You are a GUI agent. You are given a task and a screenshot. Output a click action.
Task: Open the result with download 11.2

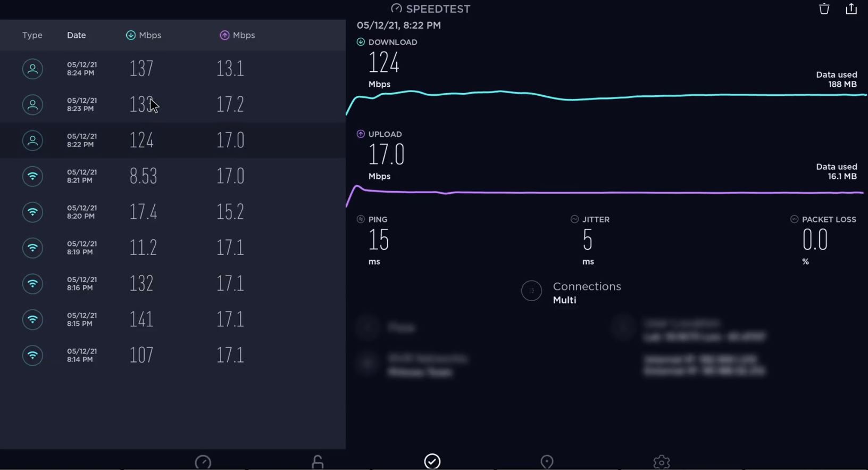(173, 248)
